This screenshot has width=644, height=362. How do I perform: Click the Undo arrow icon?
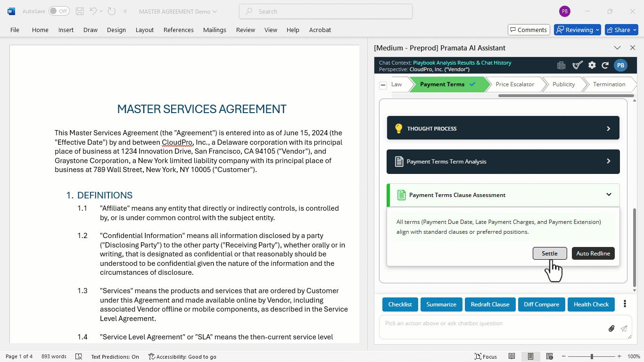click(x=93, y=11)
